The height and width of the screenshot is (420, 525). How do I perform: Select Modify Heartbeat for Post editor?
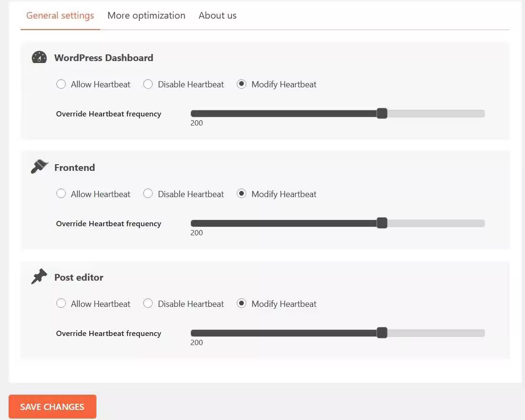241,304
